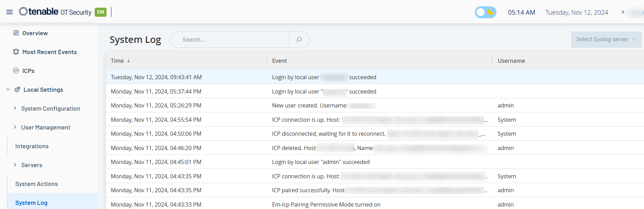644x209 pixels.
Task: Go to System Actions
Action: coord(37,184)
